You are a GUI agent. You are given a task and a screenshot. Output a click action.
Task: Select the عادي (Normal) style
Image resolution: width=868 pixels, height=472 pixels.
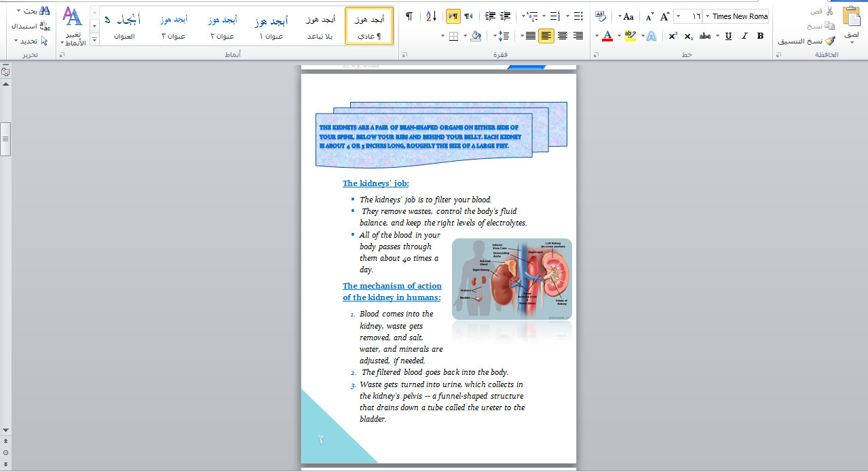point(369,26)
